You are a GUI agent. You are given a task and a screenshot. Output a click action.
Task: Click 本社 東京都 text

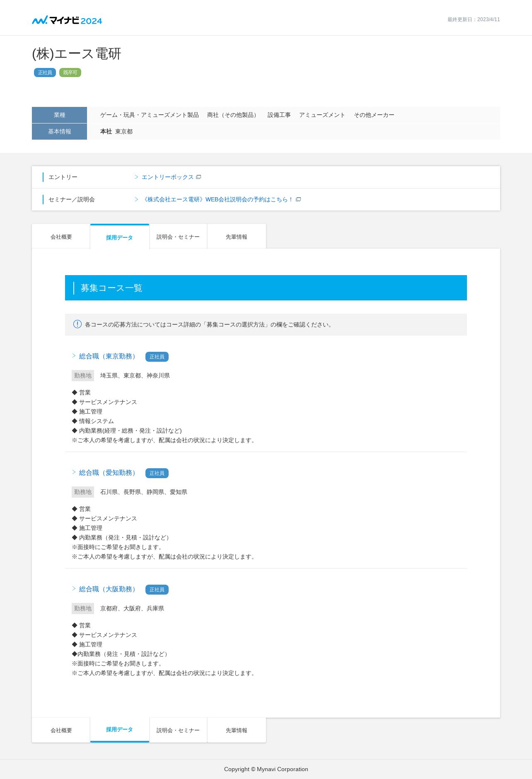[116, 131]
